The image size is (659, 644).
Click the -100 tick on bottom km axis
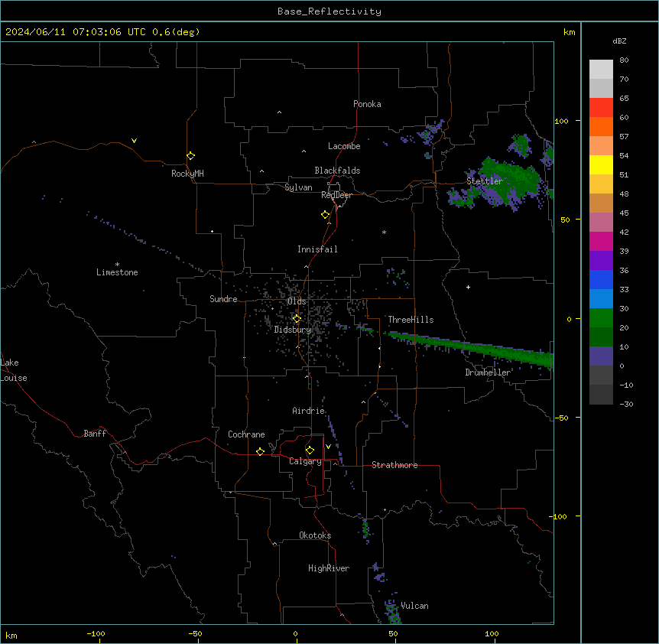tap(96, 633)
